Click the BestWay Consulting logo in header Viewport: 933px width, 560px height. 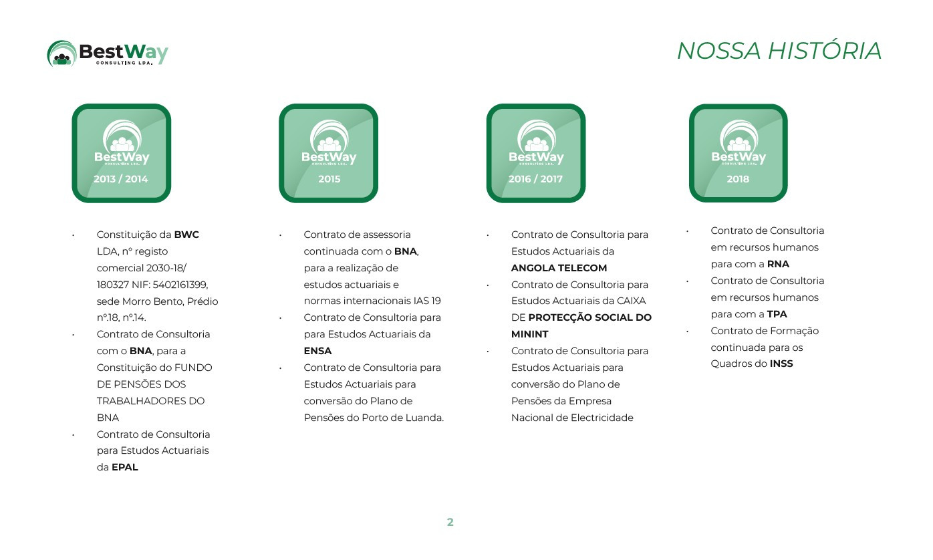tap(108, 53)
